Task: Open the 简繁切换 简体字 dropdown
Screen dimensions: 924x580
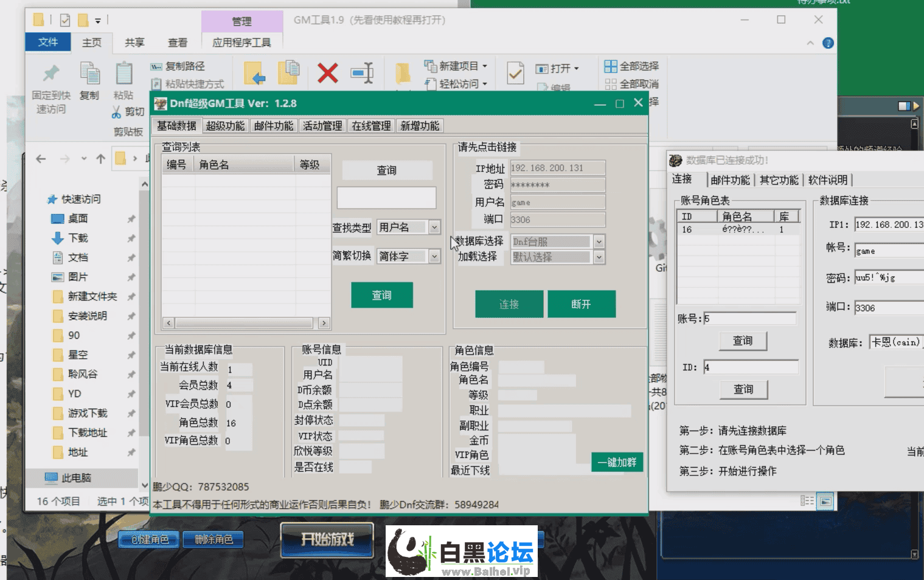Action: tap(434, 257)
